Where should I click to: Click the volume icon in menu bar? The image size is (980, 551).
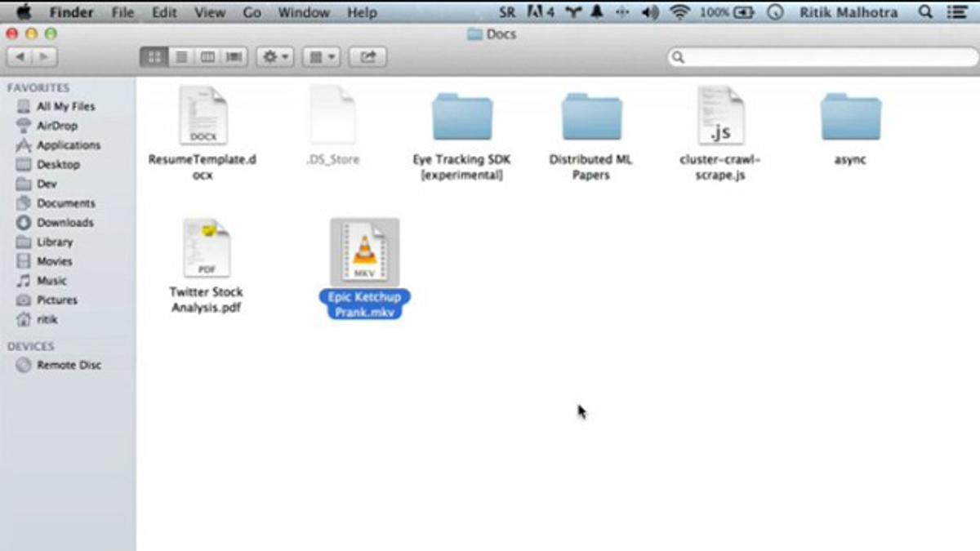[x=650, y=12]
